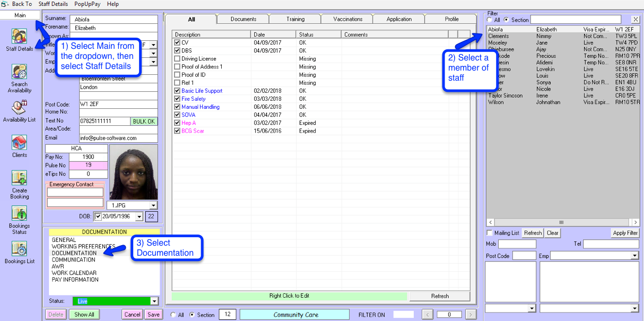Image resolution: width=644 pixels, height=321 pixels.
Task: Click the staff list horizontal scrollbar
Action: pos(561,222)
